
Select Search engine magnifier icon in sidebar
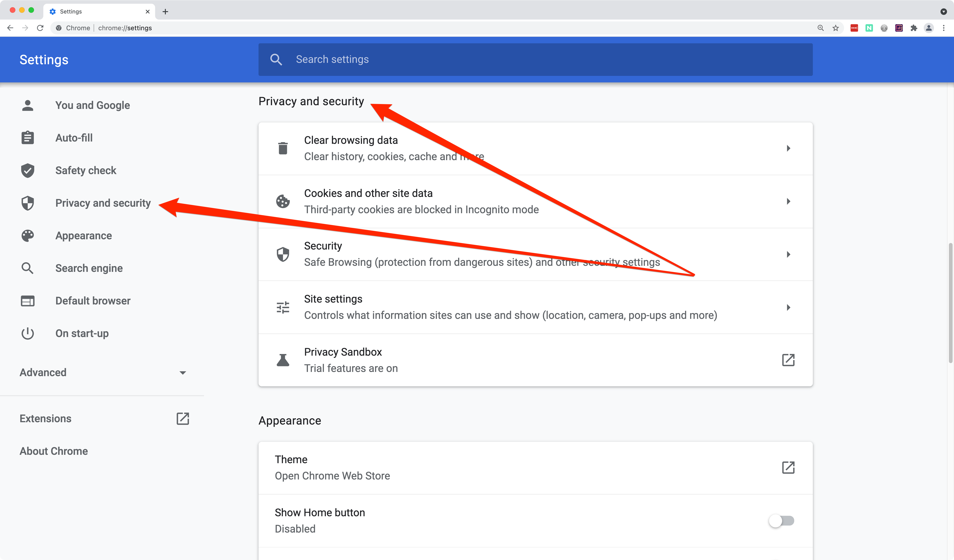click(28, 268)
